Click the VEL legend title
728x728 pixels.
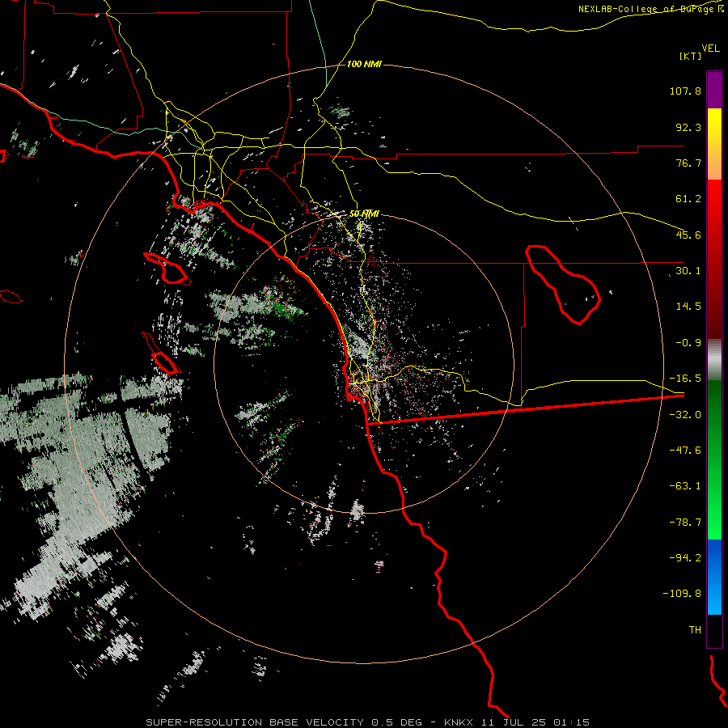[x=710, y=49]
